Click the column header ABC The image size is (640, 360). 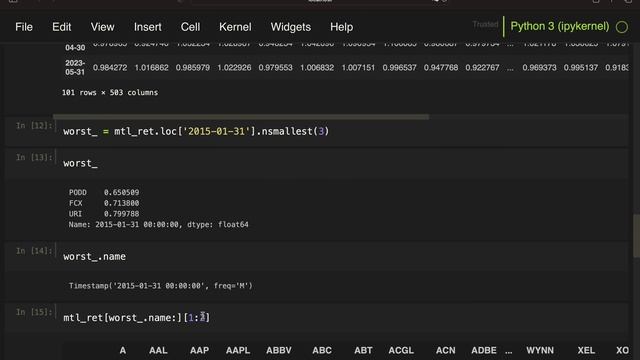322,351
